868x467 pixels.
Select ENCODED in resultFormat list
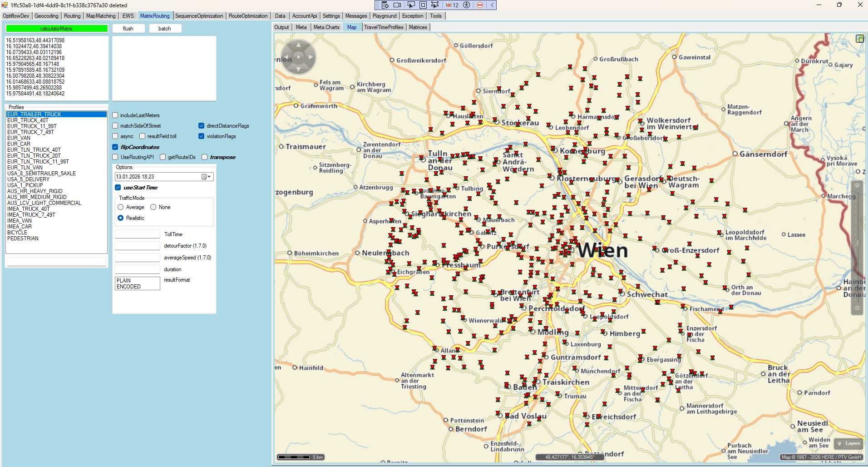(x=128, y=287)
